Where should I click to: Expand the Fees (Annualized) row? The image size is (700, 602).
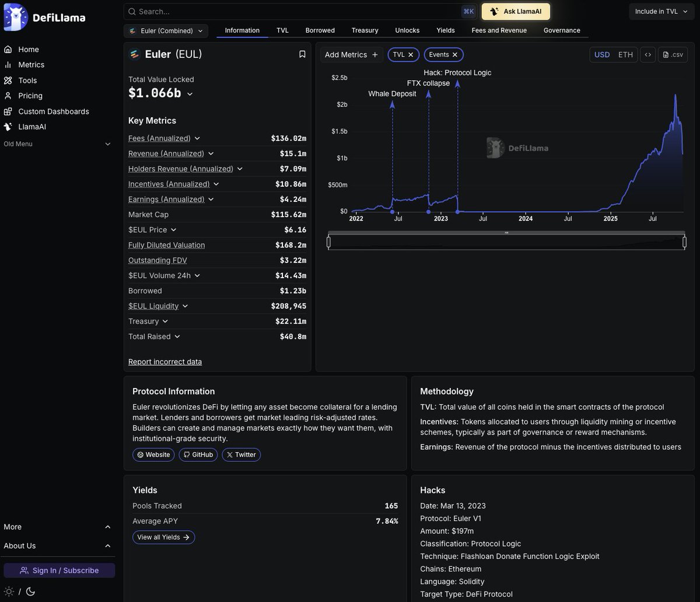(x=197, y=138)
